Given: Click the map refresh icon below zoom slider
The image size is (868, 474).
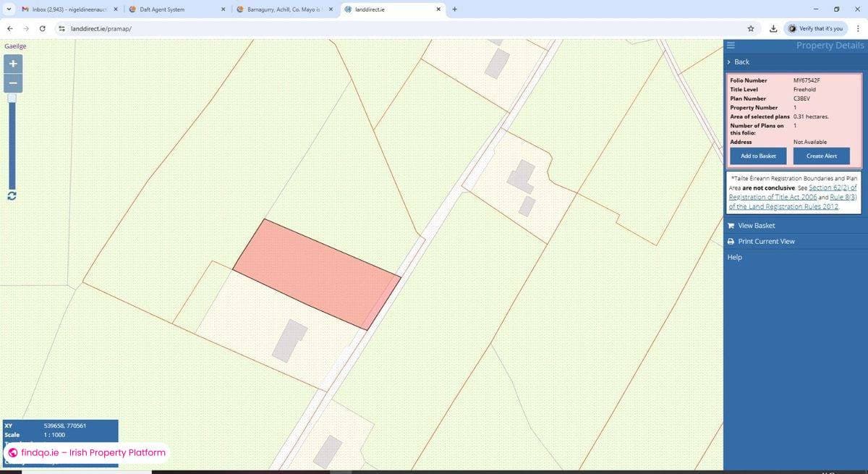Looking at the screenshot, I should click(12, 196).
